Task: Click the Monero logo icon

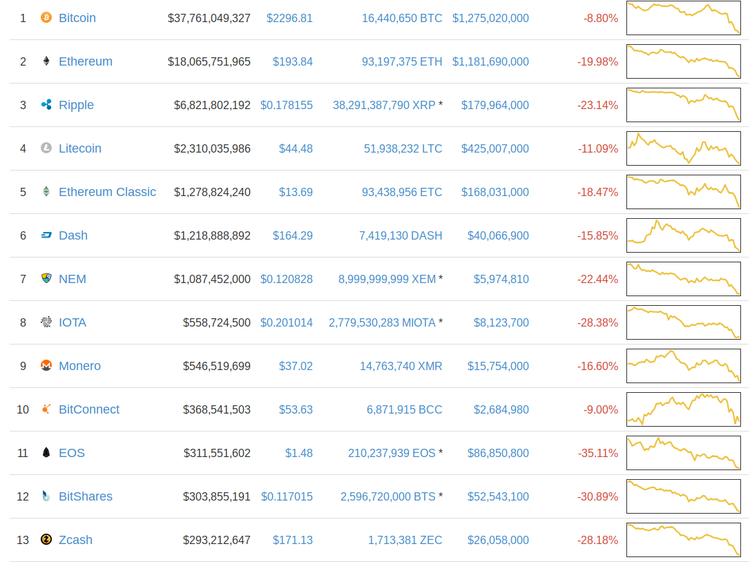Action: pos(46,366)
